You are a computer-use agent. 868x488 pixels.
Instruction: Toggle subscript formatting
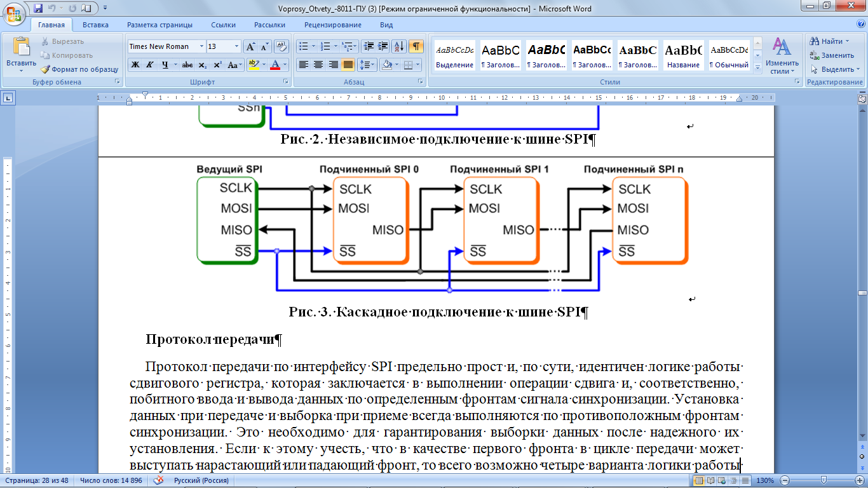coord(202,64)
